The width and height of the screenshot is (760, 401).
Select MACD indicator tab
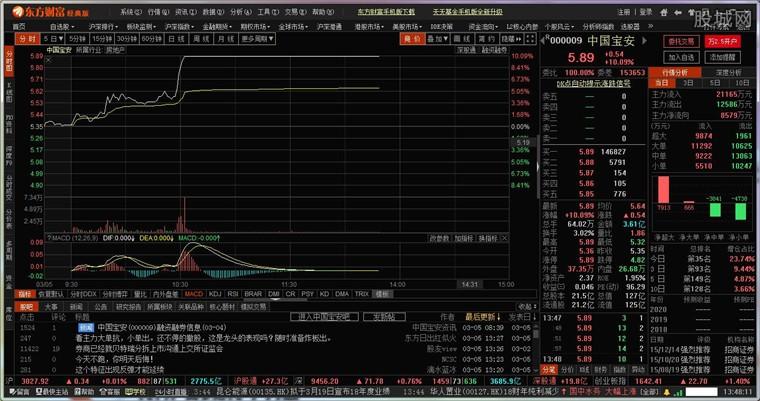(193, 294)
